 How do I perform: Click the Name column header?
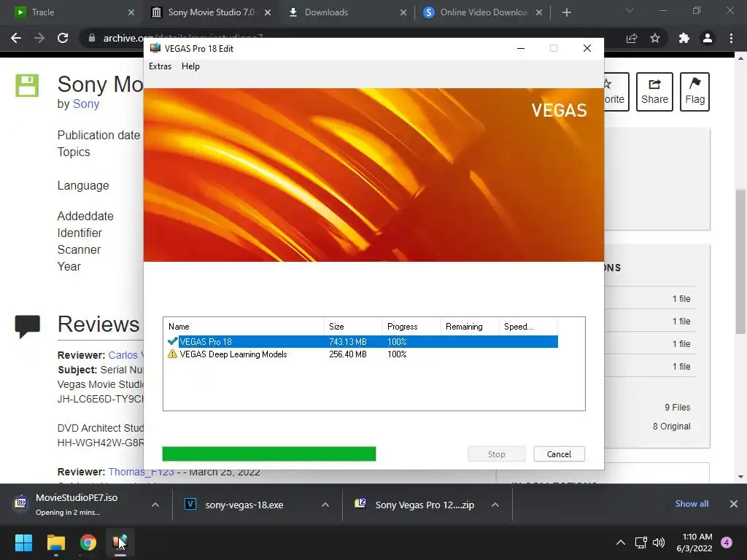(x=244, y=326)
